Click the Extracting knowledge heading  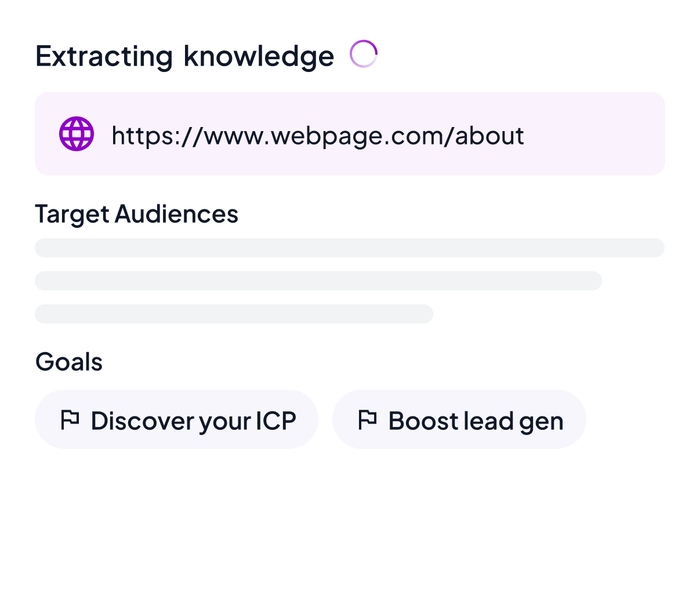(184, 56)
